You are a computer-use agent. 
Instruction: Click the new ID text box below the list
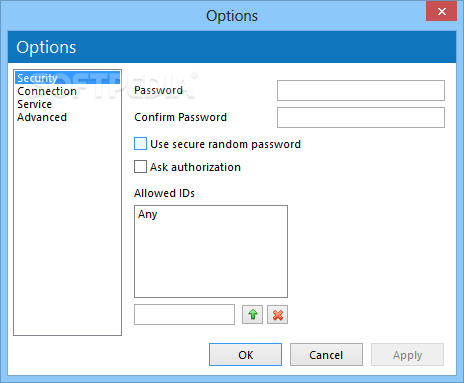pos(184,314)
